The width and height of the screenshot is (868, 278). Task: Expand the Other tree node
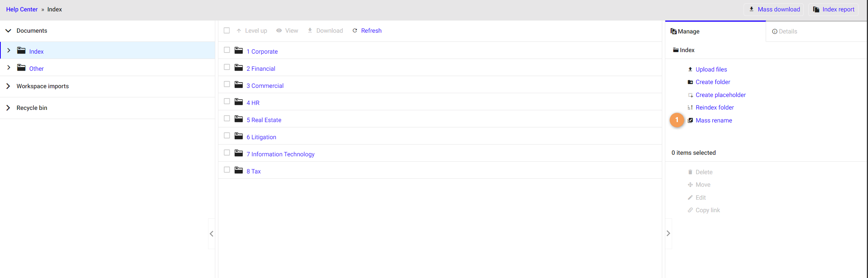pyautogui.click(x=8, y=67)
